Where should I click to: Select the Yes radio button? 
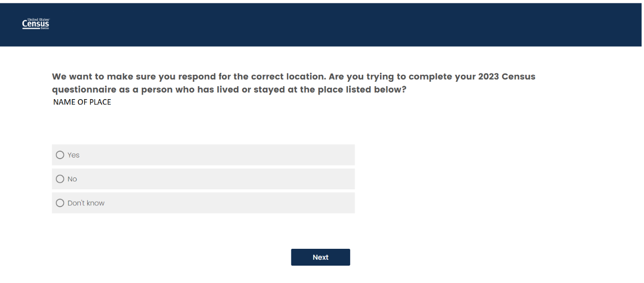click(x=60, y=155)
